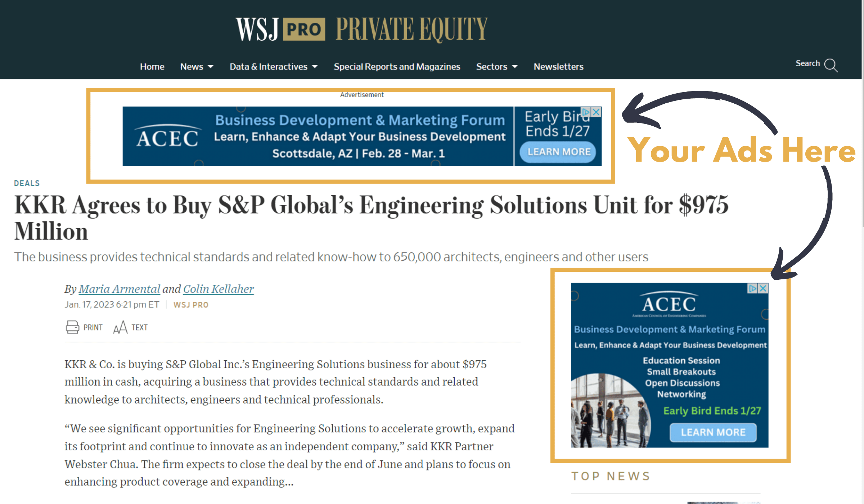
Task: Click 'Scottsdale, AZ | Feb. 28 - Mar. 1' text
Action: [x=359, y=153]
